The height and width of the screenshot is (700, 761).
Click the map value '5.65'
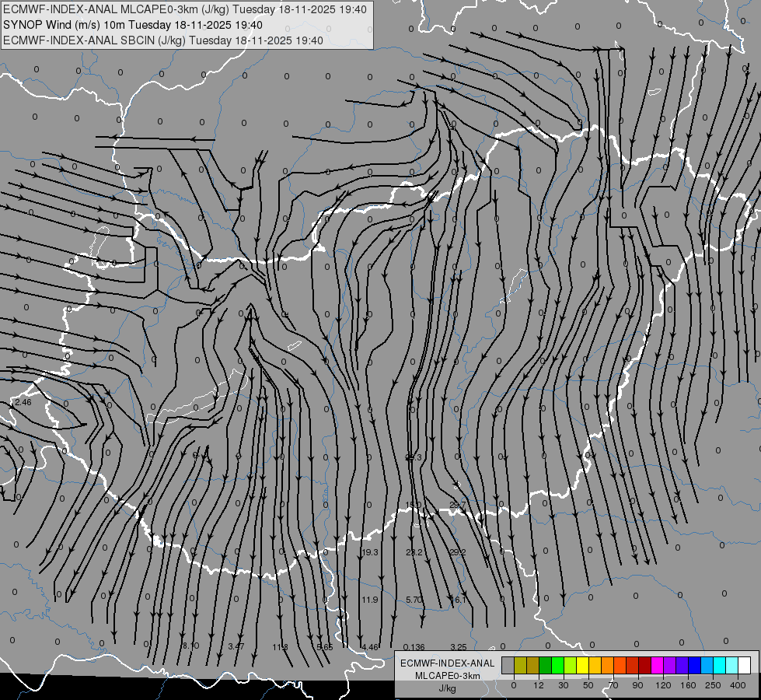[x=325, y=647]
